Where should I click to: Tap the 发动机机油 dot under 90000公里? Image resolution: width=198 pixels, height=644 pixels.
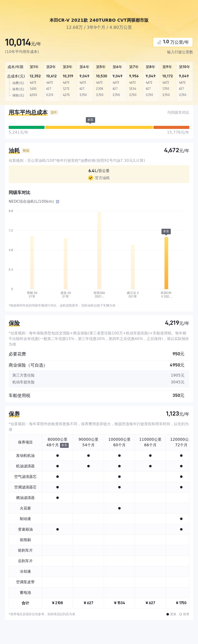click(88, 456)
